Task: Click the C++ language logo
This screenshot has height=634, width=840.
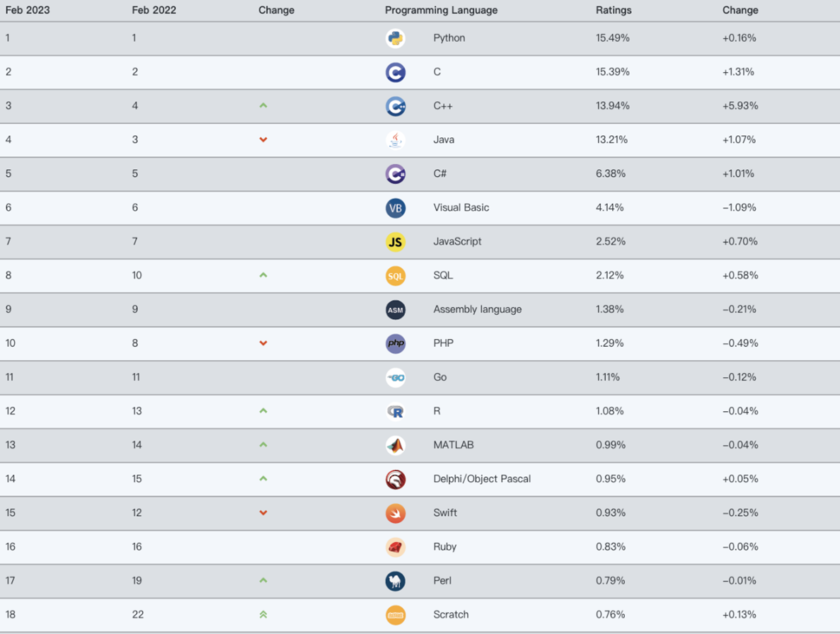Action: point(395,106)
